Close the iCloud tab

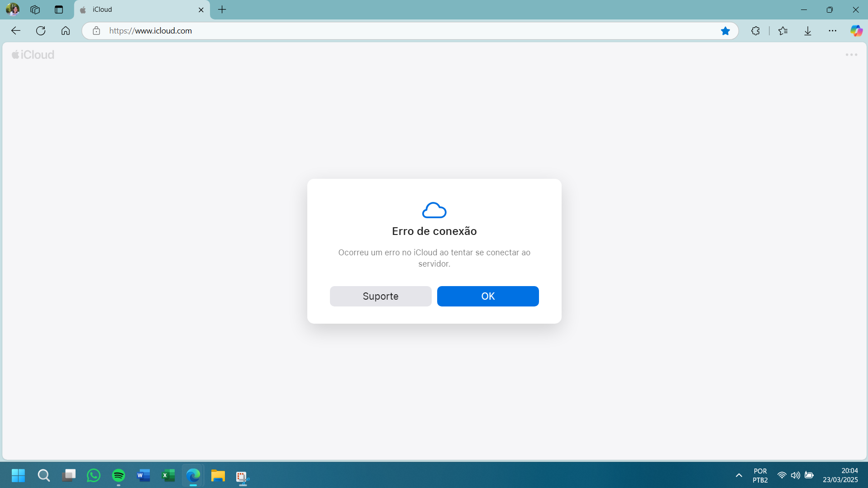point(201,10)
